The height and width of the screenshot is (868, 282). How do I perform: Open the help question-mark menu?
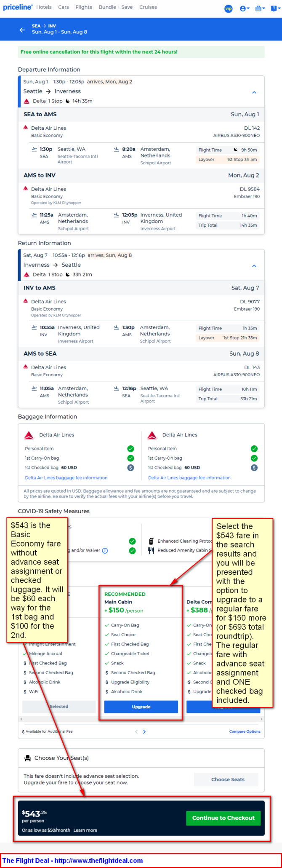click(x=274, y=8)
